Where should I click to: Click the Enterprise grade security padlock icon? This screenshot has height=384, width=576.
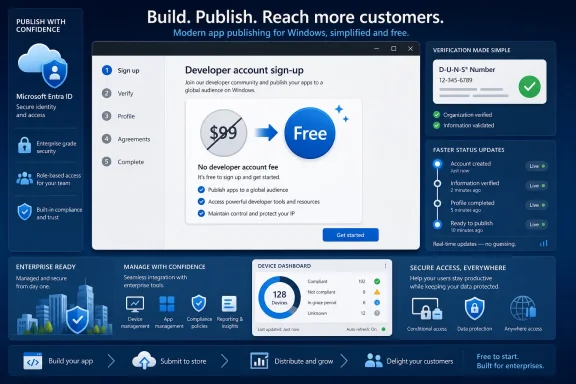pos(25,145)
